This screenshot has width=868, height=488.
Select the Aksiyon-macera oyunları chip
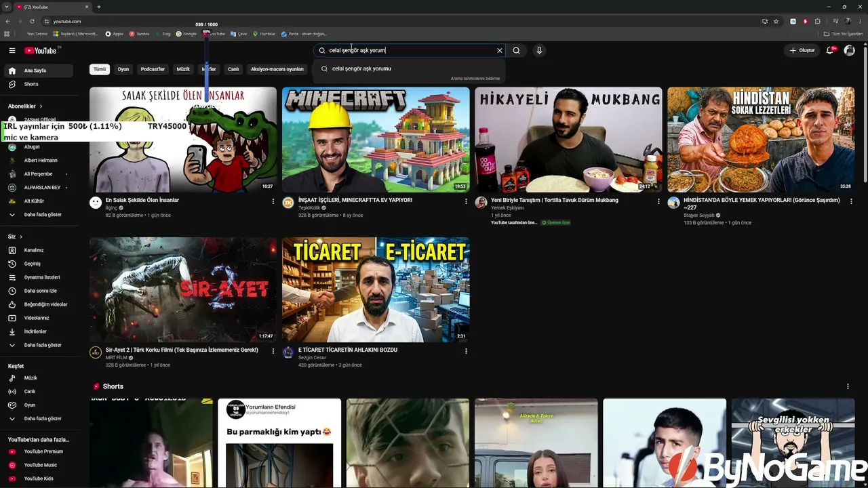(277, 69)
